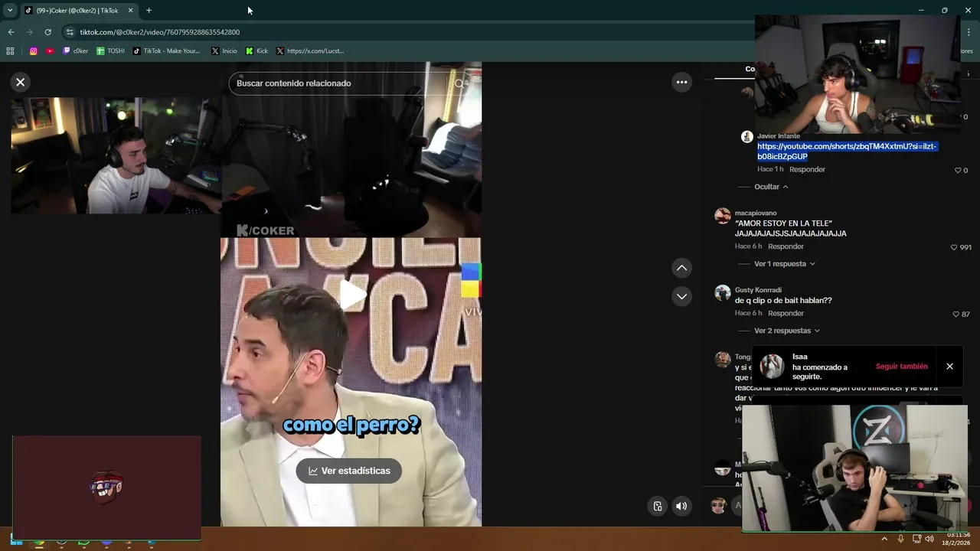Open macapiovano's profile avatar
Viewport: 980px width, 551px height.
[x=722, y=215]
